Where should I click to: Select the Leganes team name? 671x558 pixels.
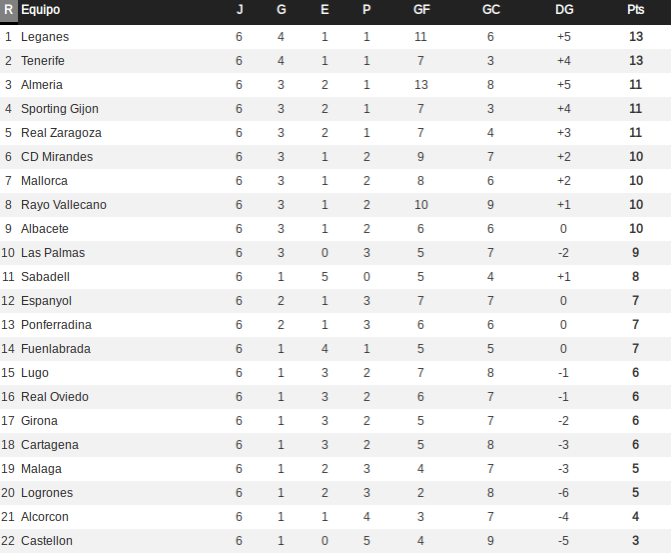tap(45, 37)
